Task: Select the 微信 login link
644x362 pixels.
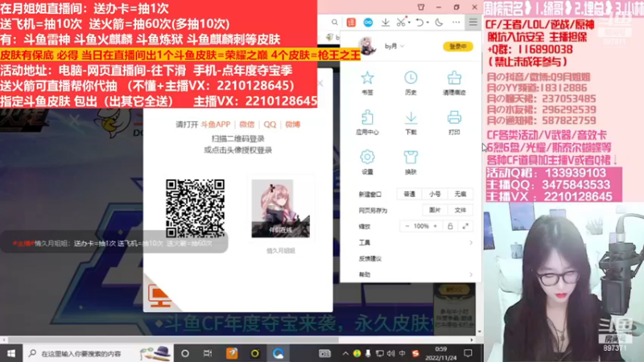Action: coord(247,125)
